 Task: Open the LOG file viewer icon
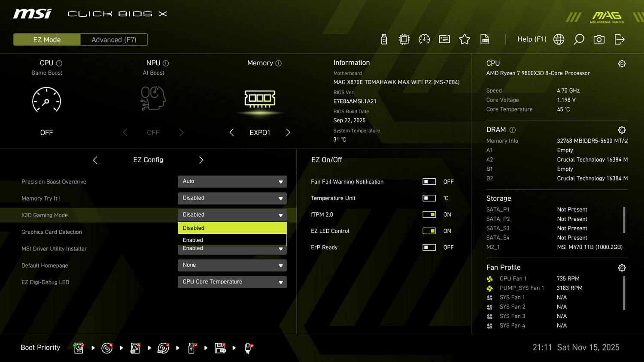click(x=484, y=39)
